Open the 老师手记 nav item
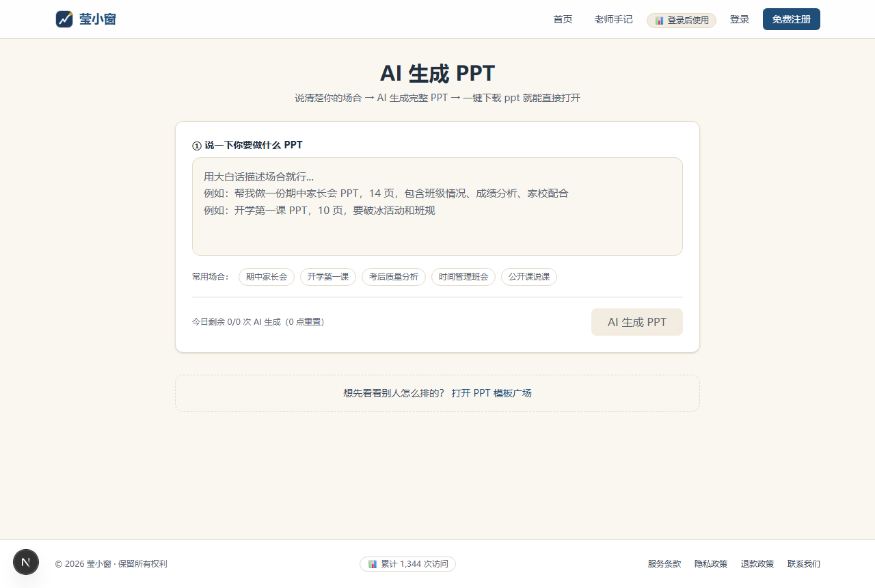Viewport: 875px width, 588px height. (613, 19)
